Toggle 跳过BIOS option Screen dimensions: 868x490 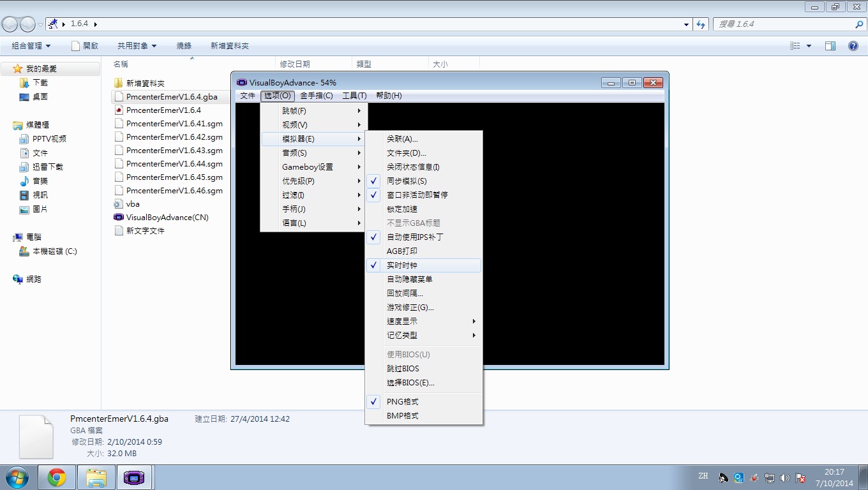point(424,368)
